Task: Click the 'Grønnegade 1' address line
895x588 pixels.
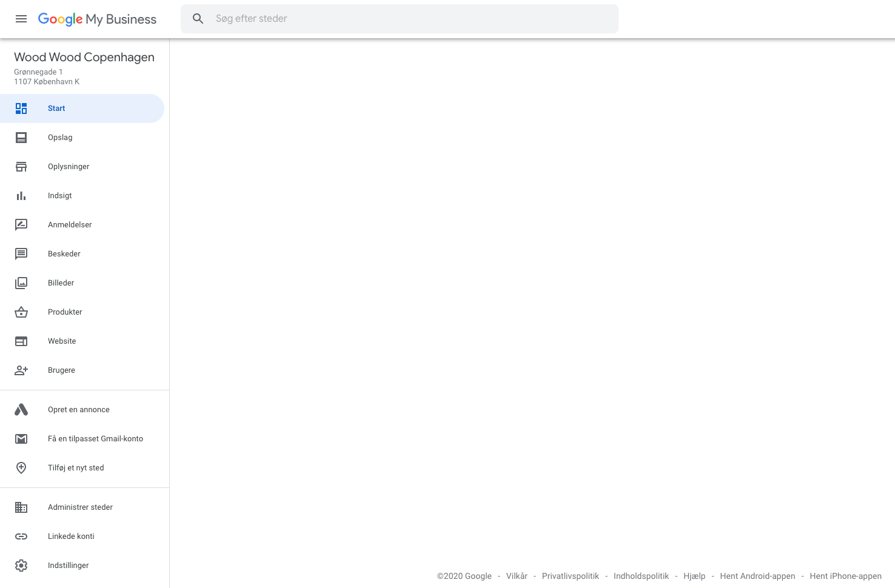Action: (38, 72)
